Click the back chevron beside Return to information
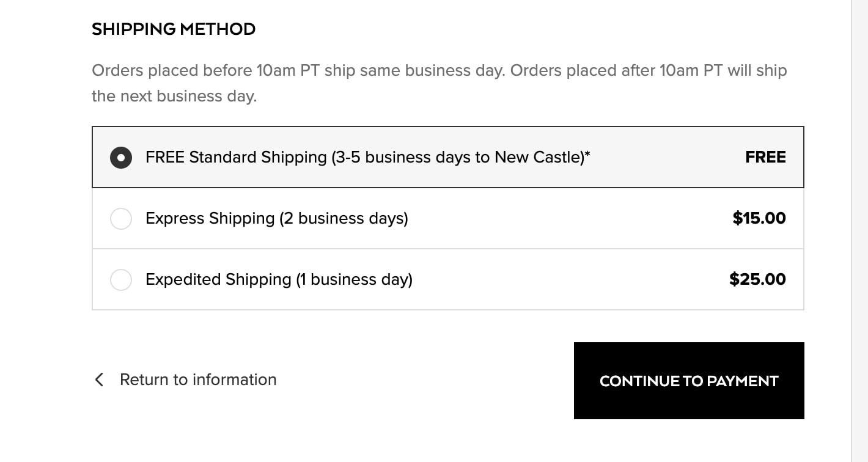Image resolution: width=868 pixels, height=462 pixels. 99,380
